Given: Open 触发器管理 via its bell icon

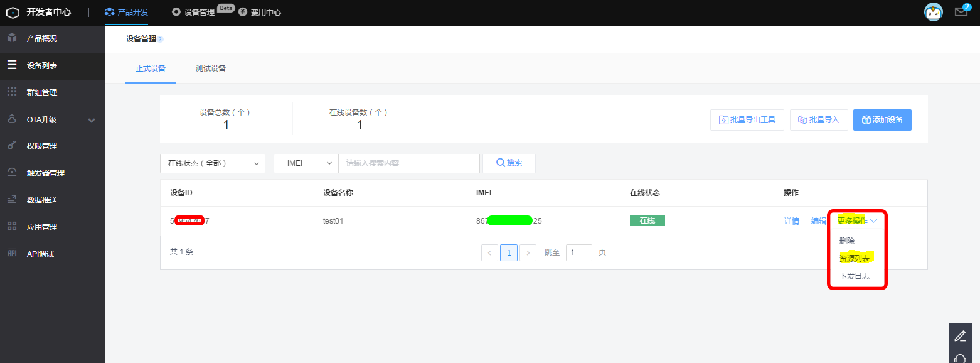Looking at the screenshot, I should [11, 172].
